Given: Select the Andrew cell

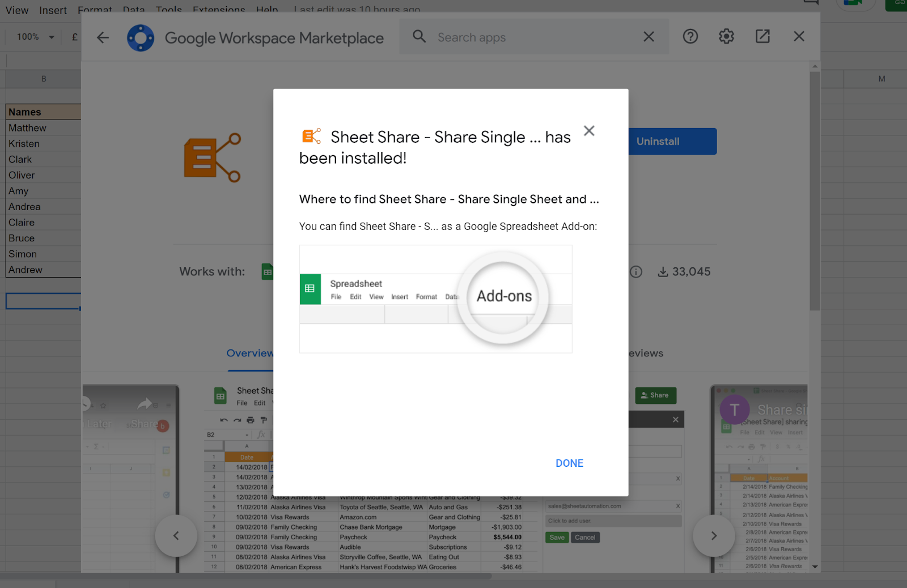Looking at the screenshot, I should [x=44, y=270].
